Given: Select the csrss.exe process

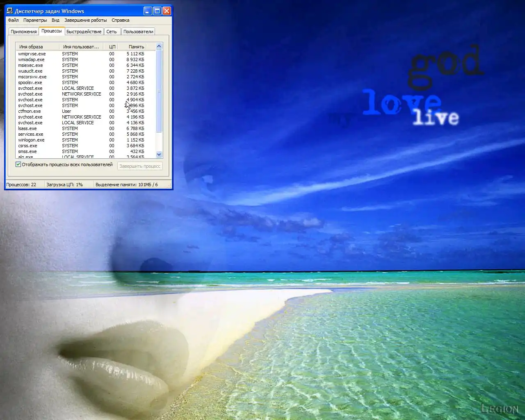Looking at the screenshot, I should coord(27,146).
